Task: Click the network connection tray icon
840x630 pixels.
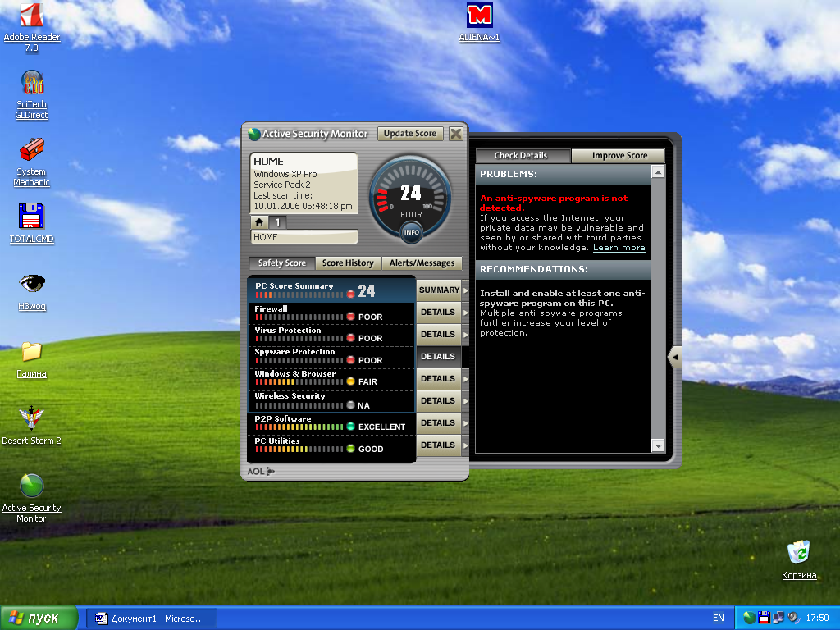Action: (x=778, y=618)
